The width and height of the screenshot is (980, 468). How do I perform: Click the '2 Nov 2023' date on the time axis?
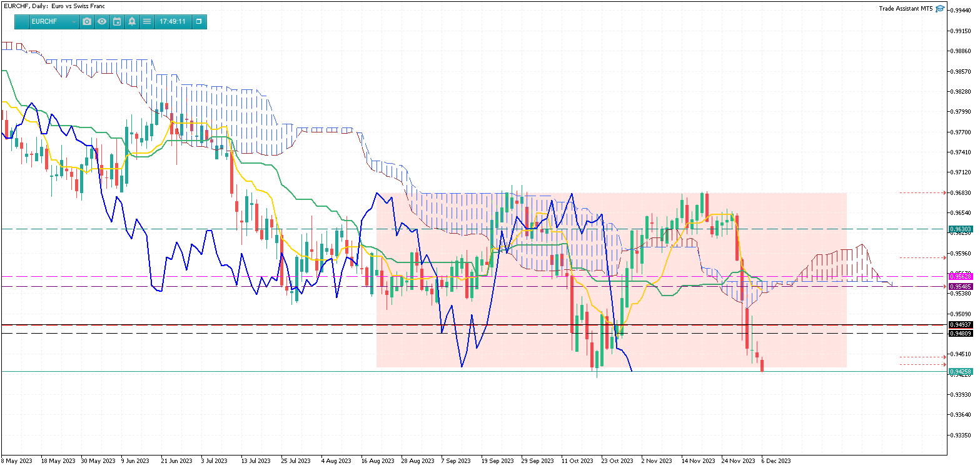pyautogui.click(x=656, y=461)
